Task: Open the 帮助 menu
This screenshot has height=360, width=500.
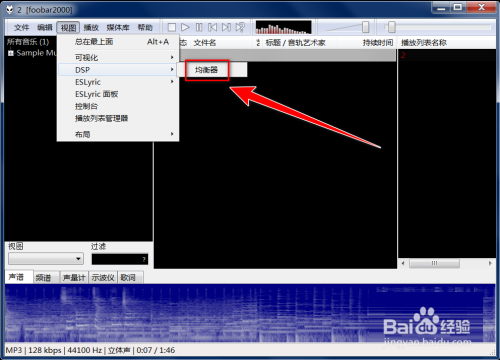Action: (145, 27)
